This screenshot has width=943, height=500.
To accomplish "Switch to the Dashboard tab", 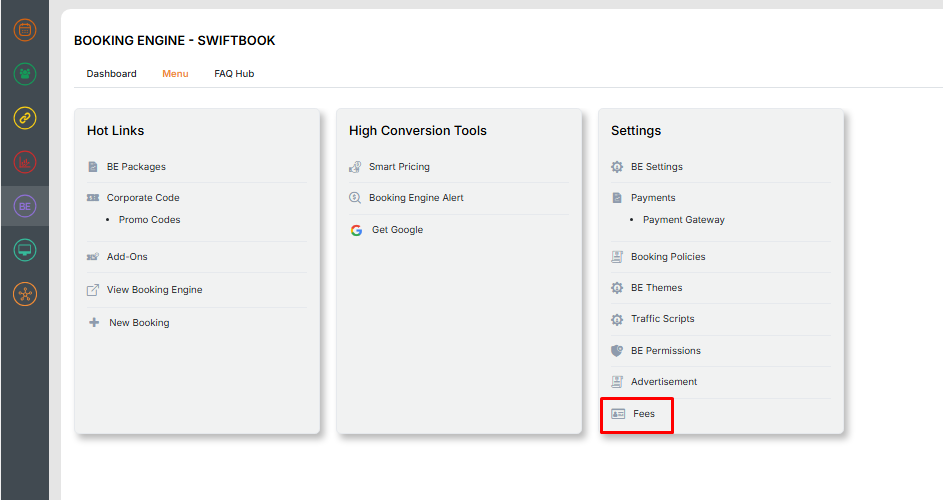I will [x=111, y=74].
